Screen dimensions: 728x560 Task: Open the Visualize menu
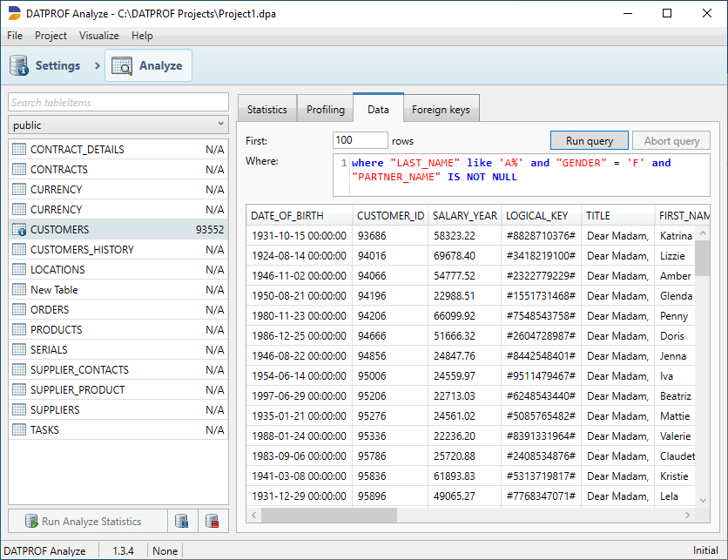pyautogui.click(x=99, y=36)
